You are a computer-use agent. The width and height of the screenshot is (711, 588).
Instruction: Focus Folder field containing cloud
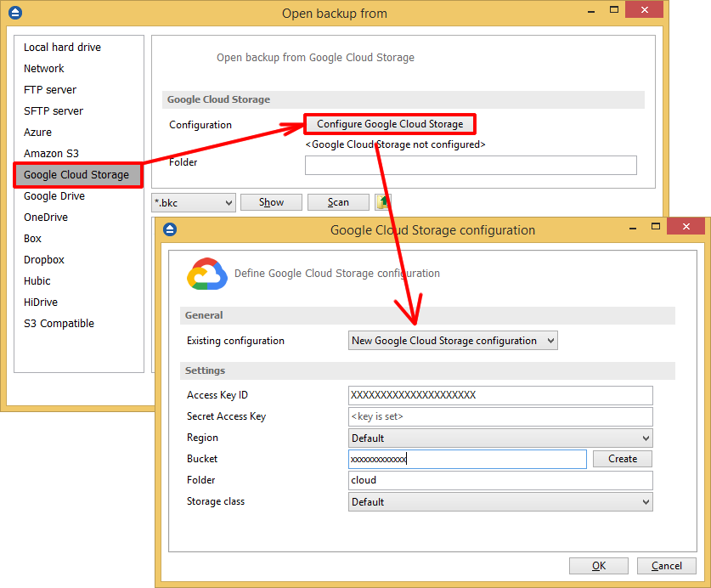coord(500,480)
